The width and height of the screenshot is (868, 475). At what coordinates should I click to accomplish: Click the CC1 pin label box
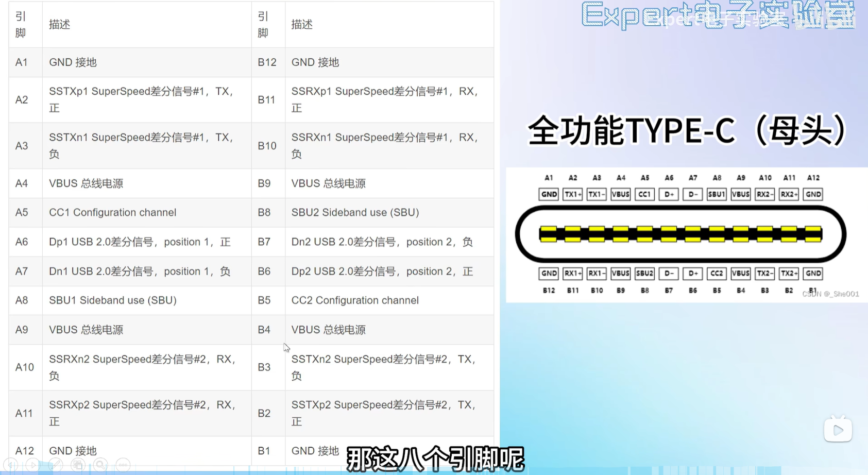point(644,194)
